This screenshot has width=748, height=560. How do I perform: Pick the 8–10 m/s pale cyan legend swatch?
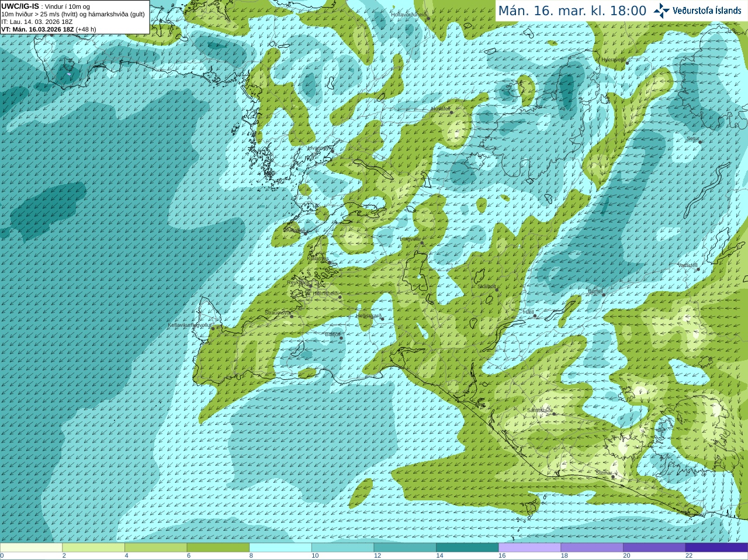point(280,548)
